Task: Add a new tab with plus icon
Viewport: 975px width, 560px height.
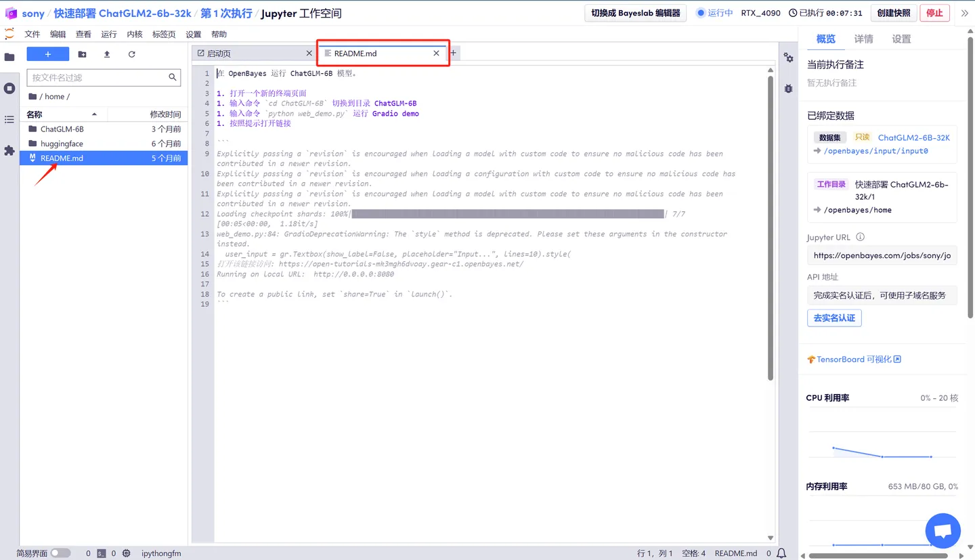Action: coord(454,53)
